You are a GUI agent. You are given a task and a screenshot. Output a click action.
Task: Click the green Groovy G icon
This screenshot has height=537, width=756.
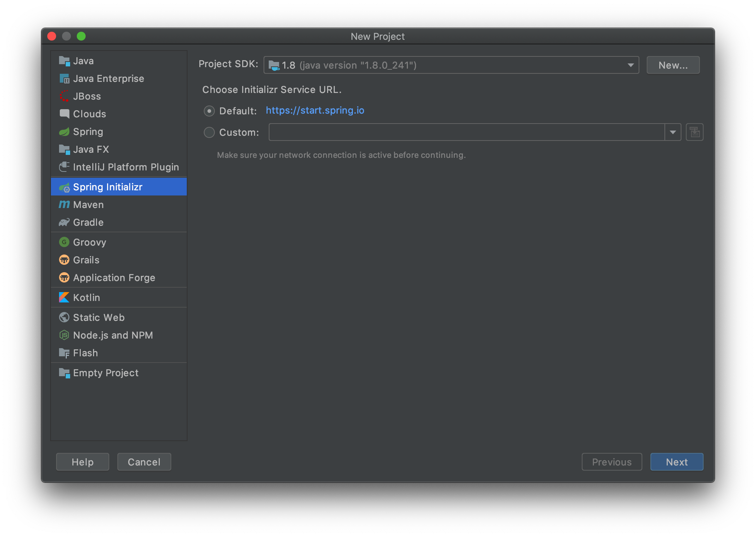tap(64, 242)
